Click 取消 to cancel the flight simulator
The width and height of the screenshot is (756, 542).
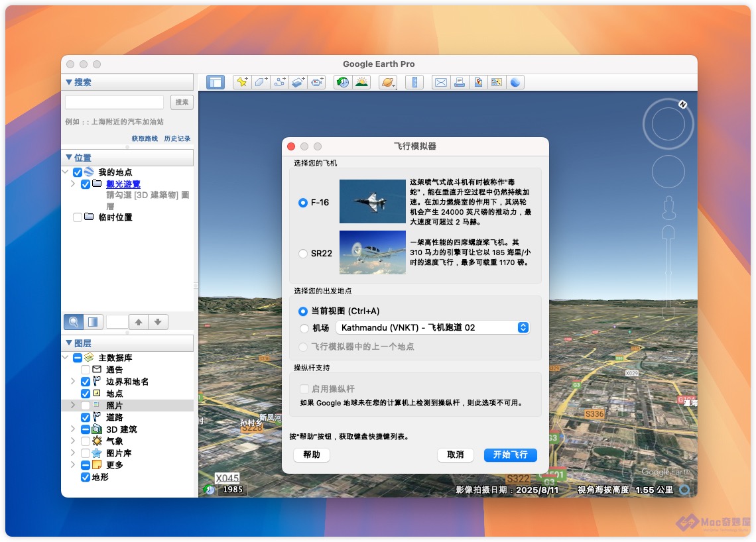coord(455,455)
